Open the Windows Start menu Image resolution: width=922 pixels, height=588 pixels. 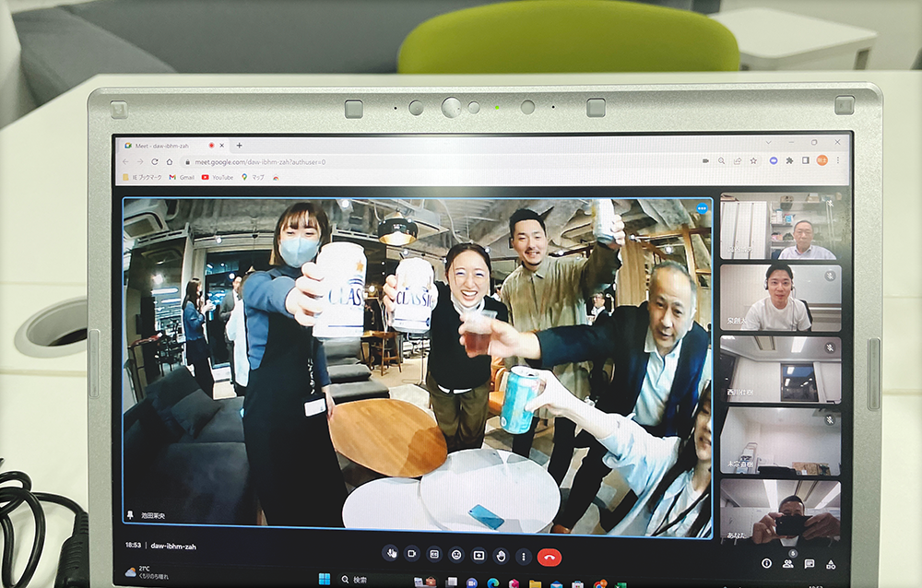pyautogui.click(x=324, y=580)
